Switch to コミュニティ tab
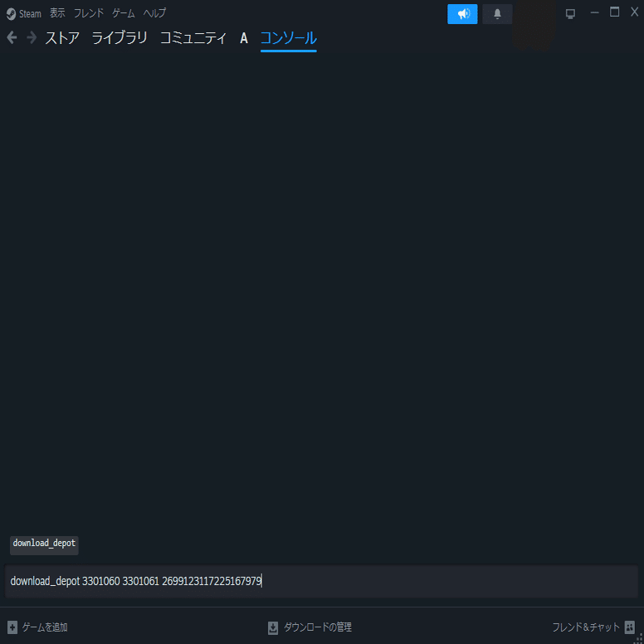The width and height of the screenshot is (644, 644). pyautogui.click(x=193, y=38)
